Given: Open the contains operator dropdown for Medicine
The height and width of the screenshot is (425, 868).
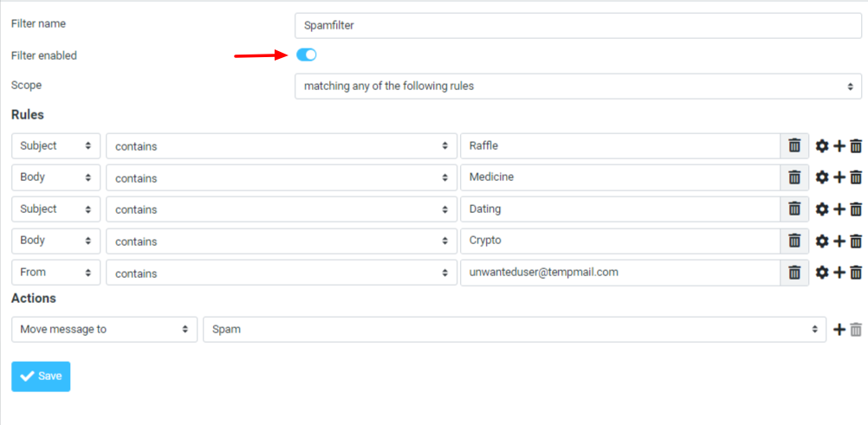Looking at the screenshot, I should coord(282,177).
